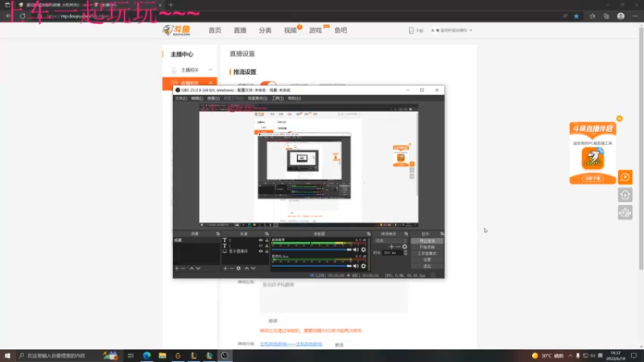Image resolution: width=644 pixels, height=362 pixels.
Task: Remove source with the minus icon in OBS Sources panel
Action: tap(232, 268)
